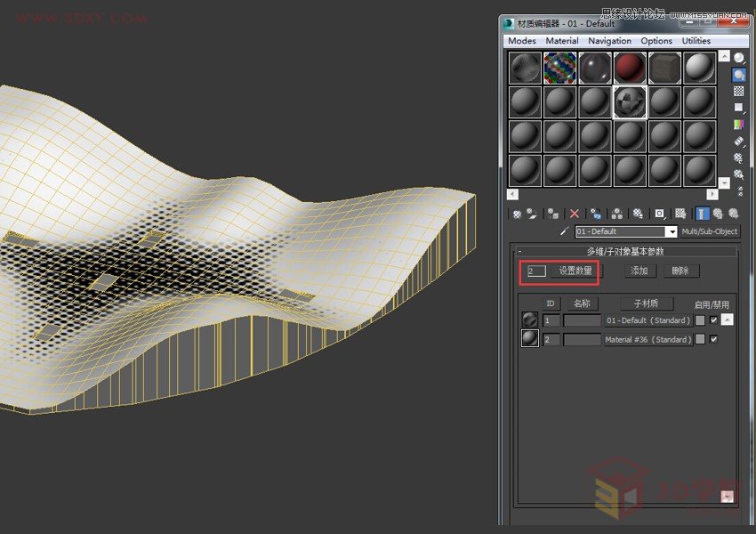Click the Material/Map Navigator icon

click(x=740, y=191)
